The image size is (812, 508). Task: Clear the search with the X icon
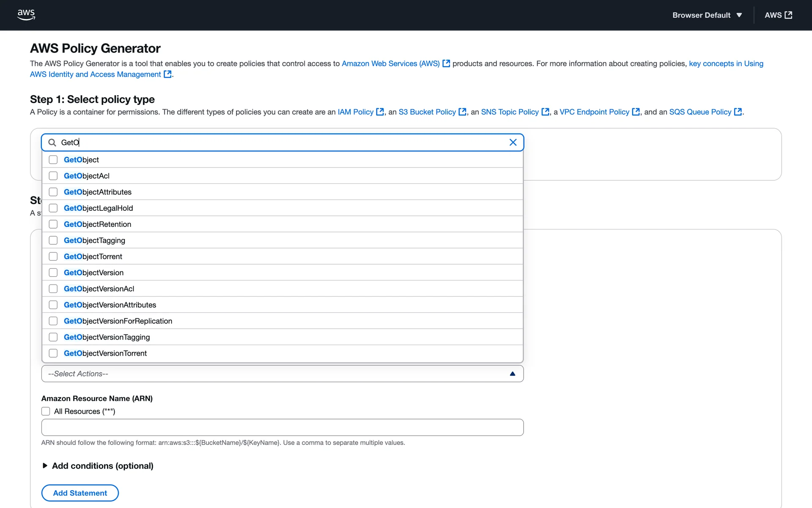click(513, 143)
